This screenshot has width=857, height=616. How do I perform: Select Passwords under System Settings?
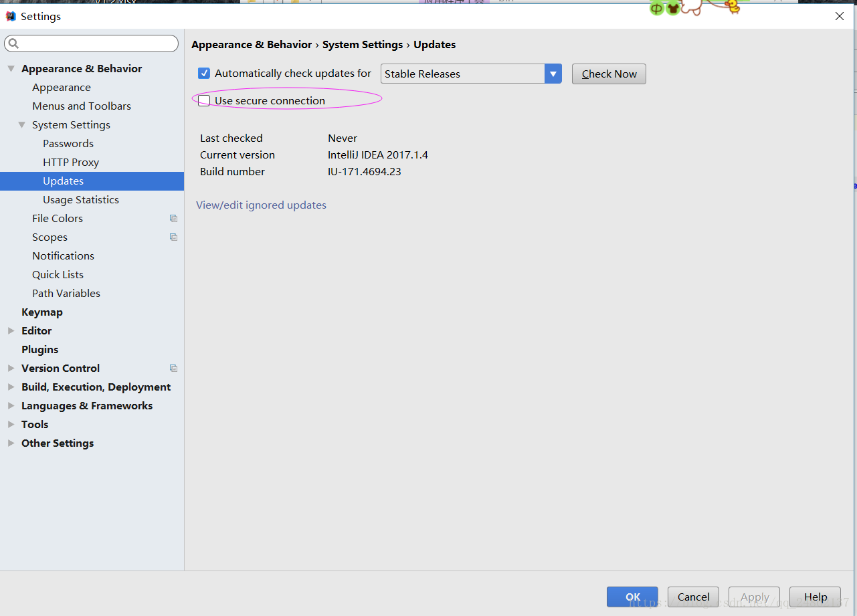68,144
